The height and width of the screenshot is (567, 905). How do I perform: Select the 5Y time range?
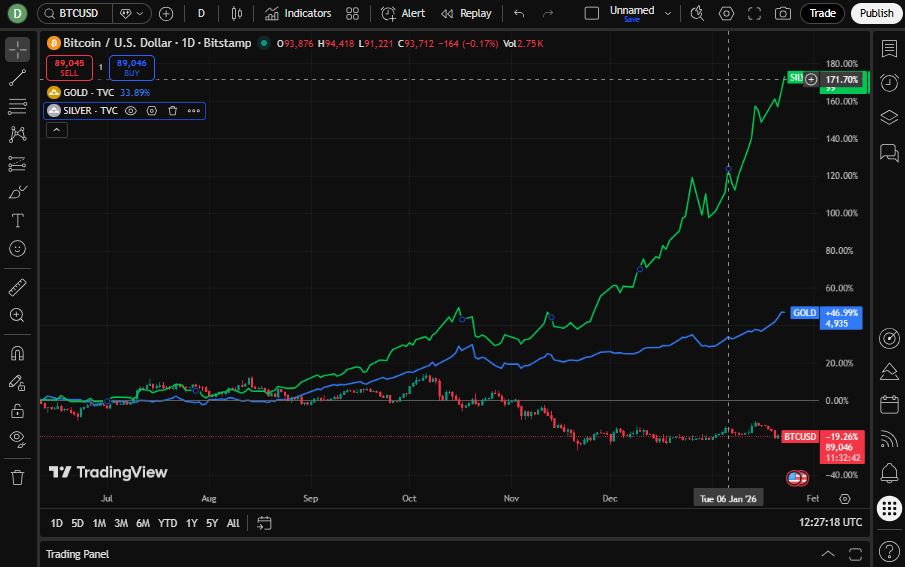[212, 523]
